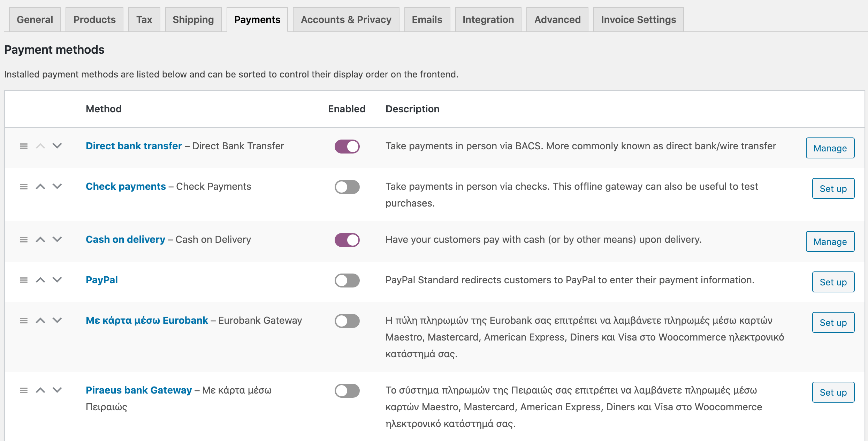Open the Direct bank transfer link
This screenshot has width=868, height=441.
(134, 146)
